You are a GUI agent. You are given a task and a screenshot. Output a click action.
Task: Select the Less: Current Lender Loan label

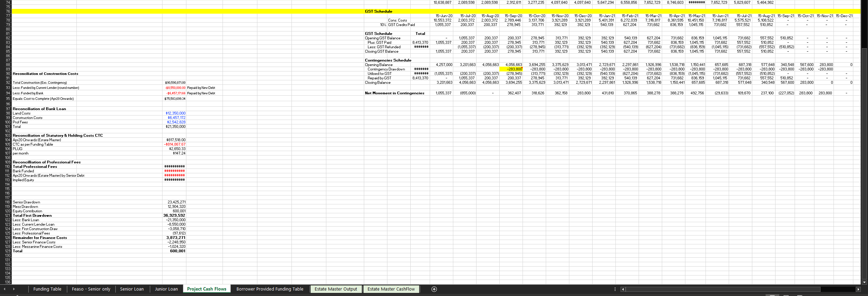33,224
